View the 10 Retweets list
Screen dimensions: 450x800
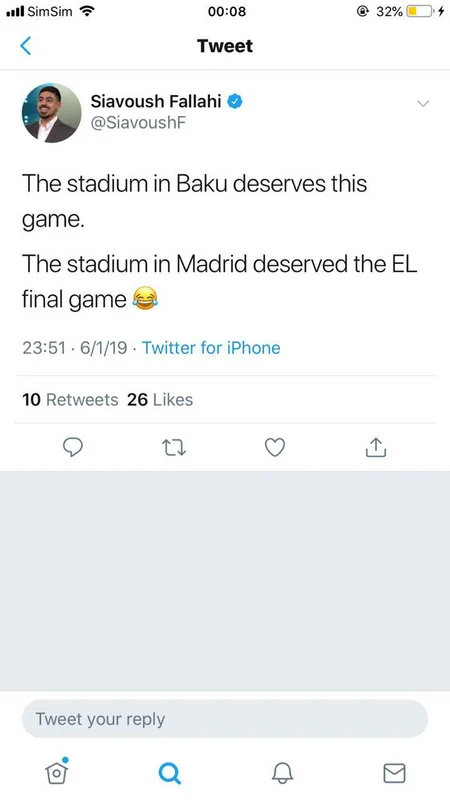[70, 399]
